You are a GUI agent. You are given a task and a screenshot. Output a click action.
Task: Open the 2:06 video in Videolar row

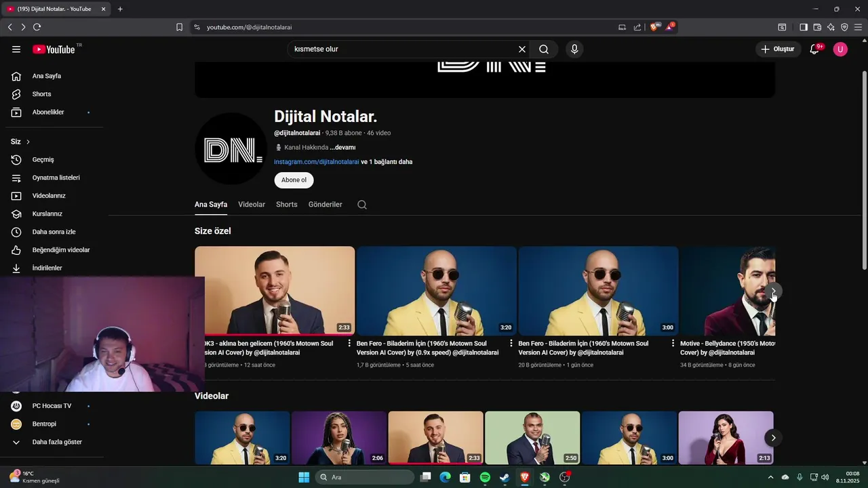point(339,438)
